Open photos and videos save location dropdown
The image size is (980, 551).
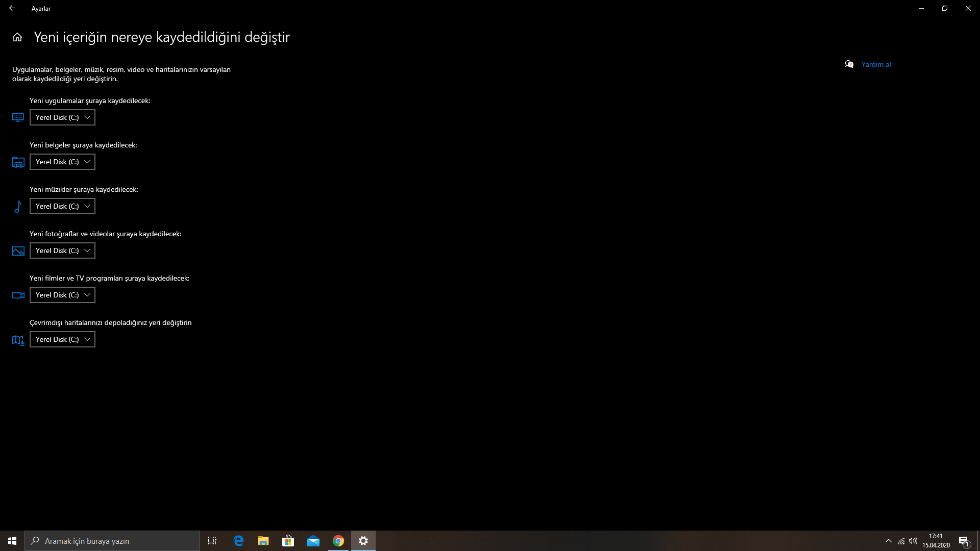(62, 251)
